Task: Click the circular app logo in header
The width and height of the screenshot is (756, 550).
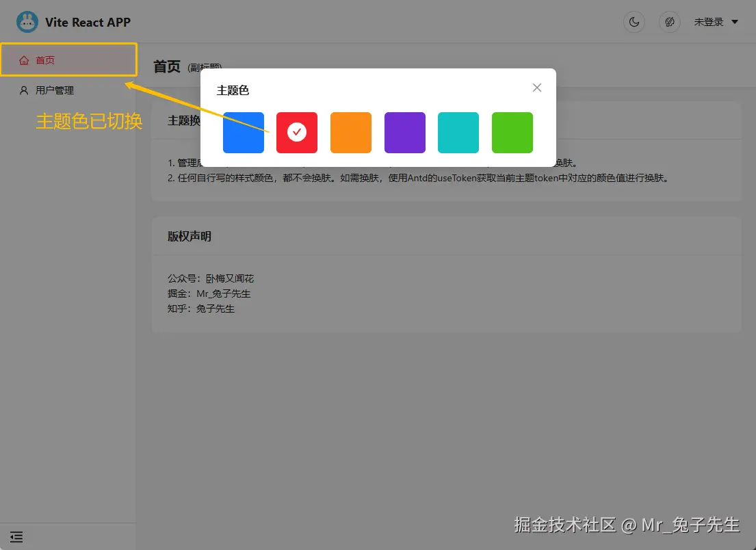Action: [x=27, y=21]
